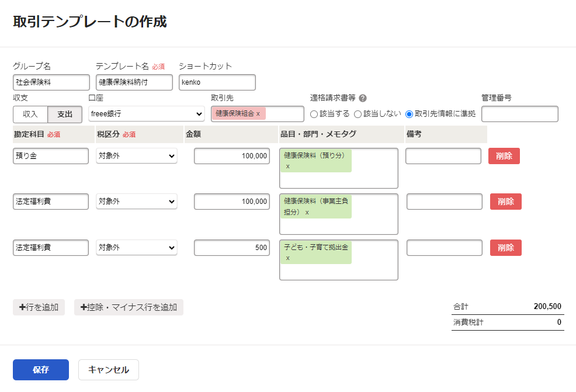The width and height of the screenshot is (576, 392).
Task: Focus 備考 field in 預り金 row
Action: pos(443,156)
